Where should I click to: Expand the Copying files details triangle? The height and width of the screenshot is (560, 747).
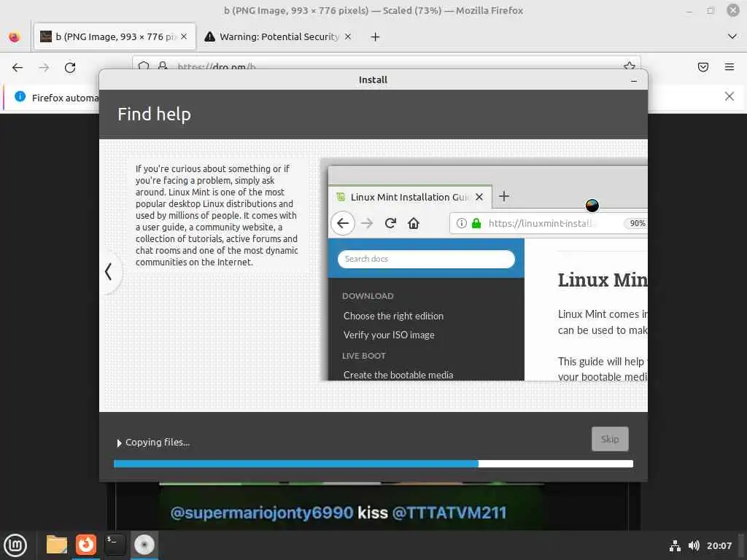coord(119,443)
